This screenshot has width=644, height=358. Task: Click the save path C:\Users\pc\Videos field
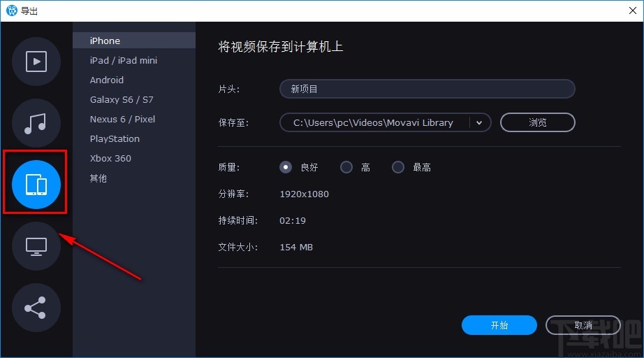pyautogui.click(x=386, y=122)
